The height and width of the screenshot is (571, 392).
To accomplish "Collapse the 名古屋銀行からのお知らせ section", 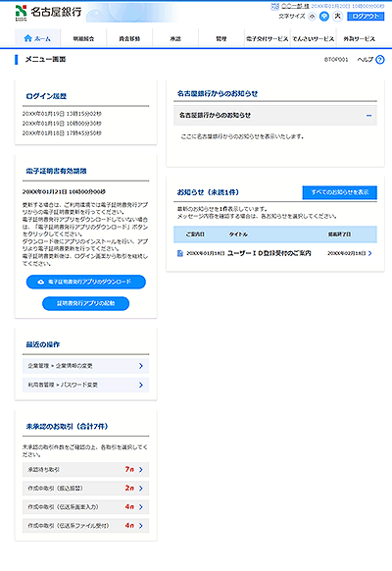I will click(x=369, y=116).
